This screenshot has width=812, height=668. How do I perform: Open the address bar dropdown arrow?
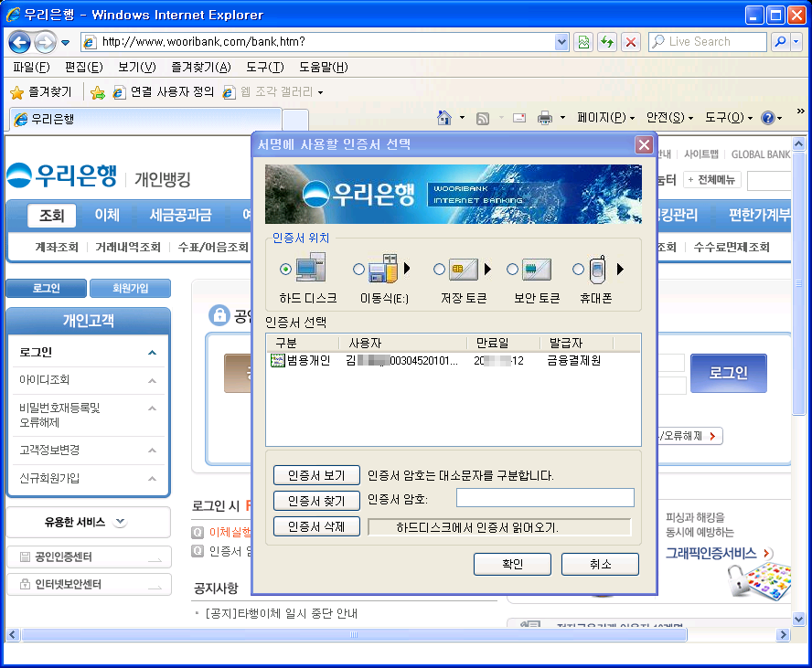pyautogui.click(x=561, y=42)
